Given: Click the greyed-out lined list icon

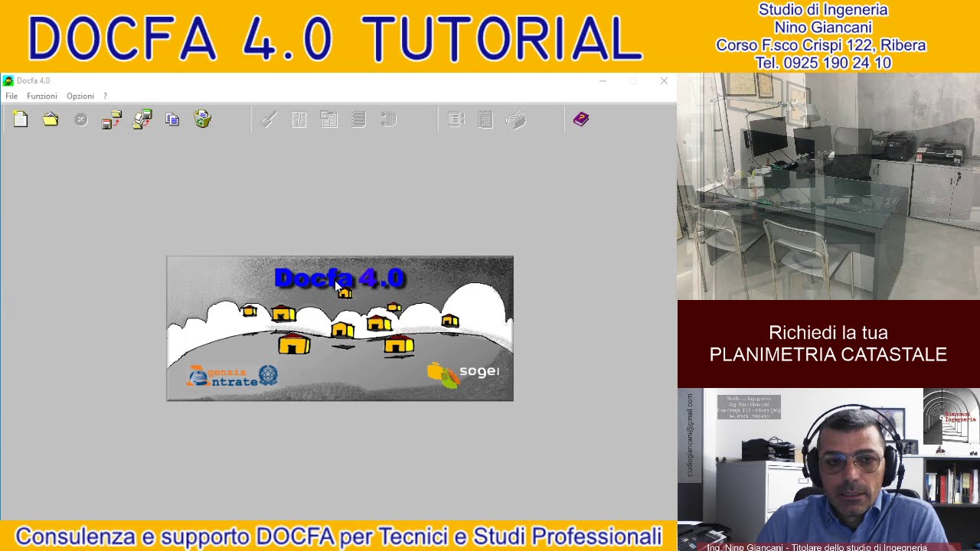Looking at the screenshot, I should pyautogui.click(x=358, y=119).
